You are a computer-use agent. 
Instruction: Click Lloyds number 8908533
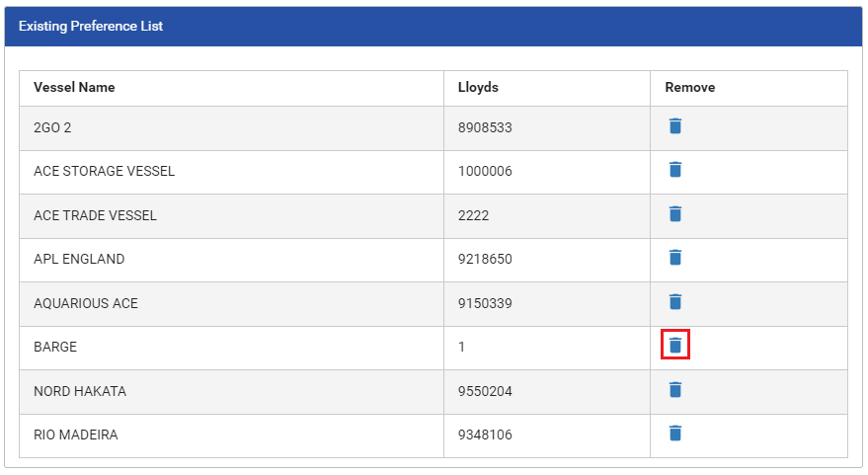485,127
